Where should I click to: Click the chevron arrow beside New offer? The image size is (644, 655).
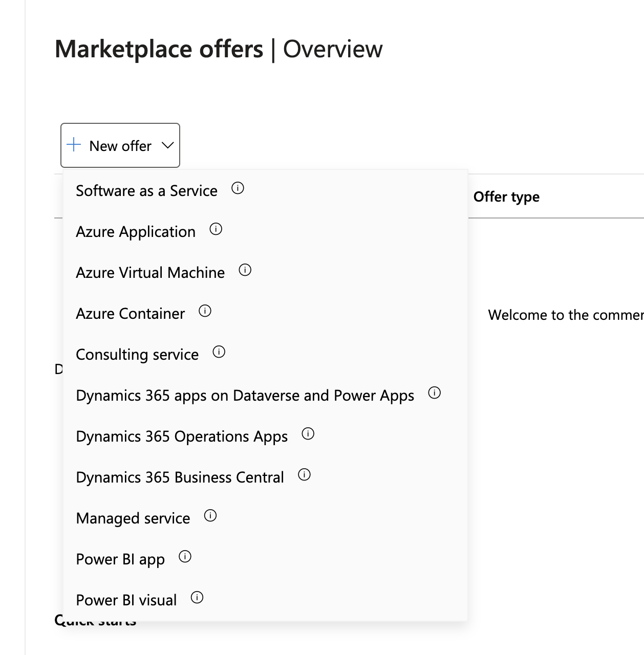click(x=167, y=145)
